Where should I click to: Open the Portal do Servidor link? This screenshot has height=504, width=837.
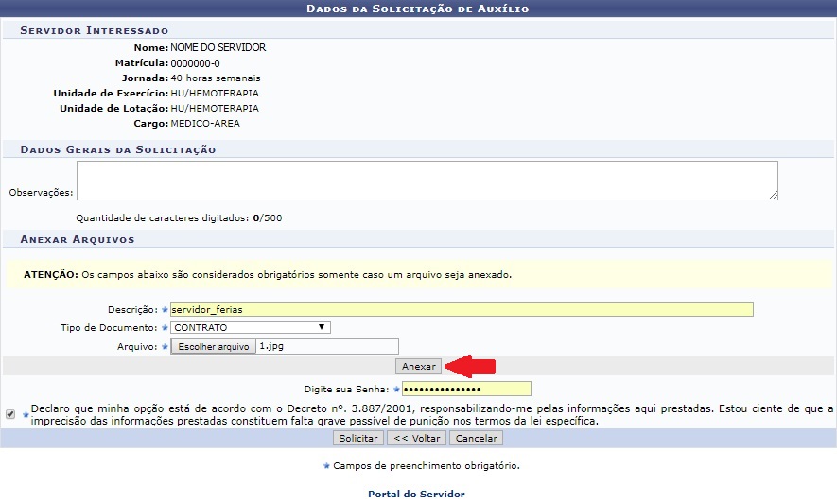point(416,494)
